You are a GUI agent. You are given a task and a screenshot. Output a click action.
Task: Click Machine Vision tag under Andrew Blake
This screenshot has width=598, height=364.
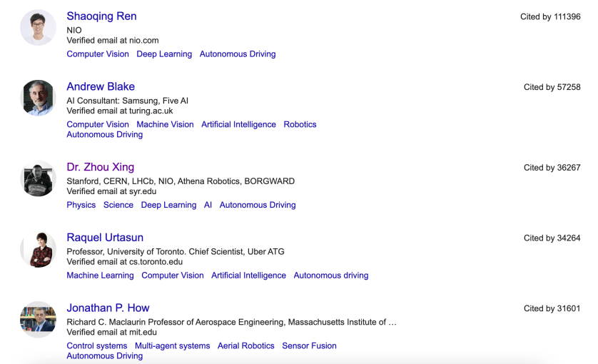[165, 124]
